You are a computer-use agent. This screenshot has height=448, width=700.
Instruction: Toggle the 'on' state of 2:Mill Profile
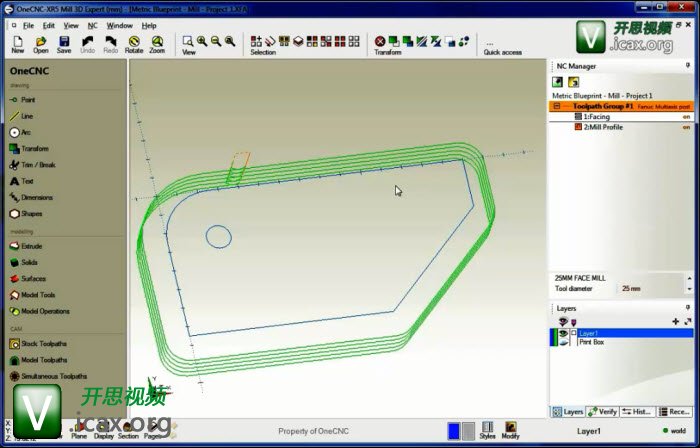point(686,127)
